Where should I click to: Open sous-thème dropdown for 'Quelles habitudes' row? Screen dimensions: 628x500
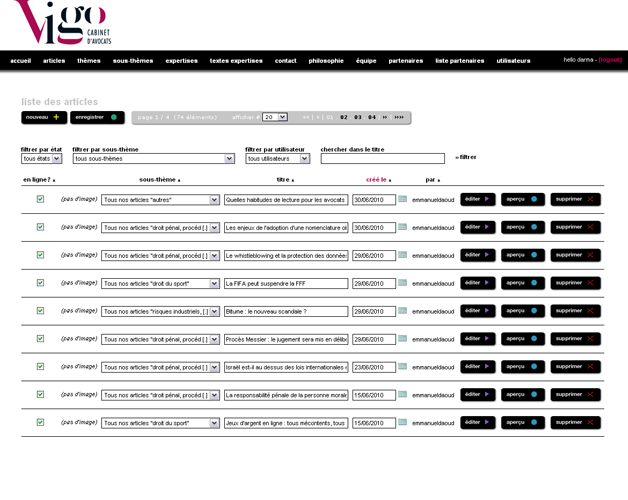click(161, 200)
